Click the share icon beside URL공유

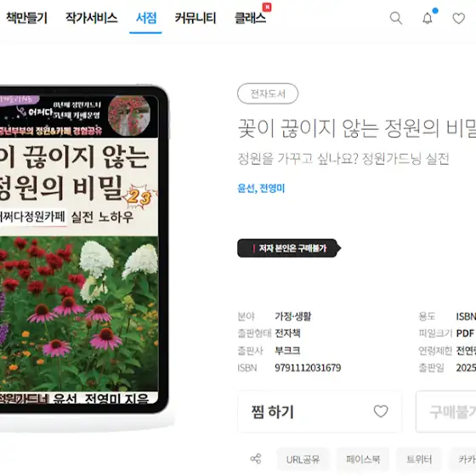[256, 459]
